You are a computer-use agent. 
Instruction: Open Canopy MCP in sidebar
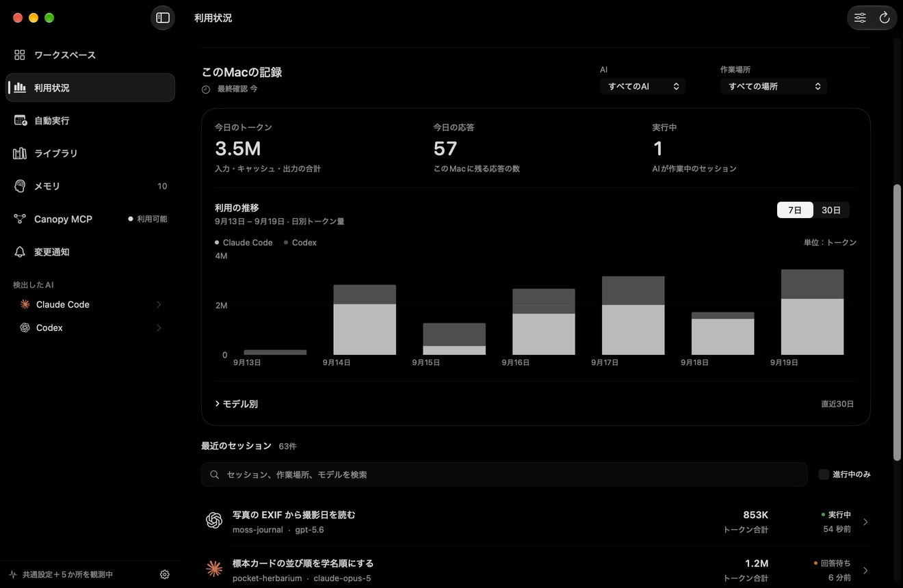[x=90, y=219]
